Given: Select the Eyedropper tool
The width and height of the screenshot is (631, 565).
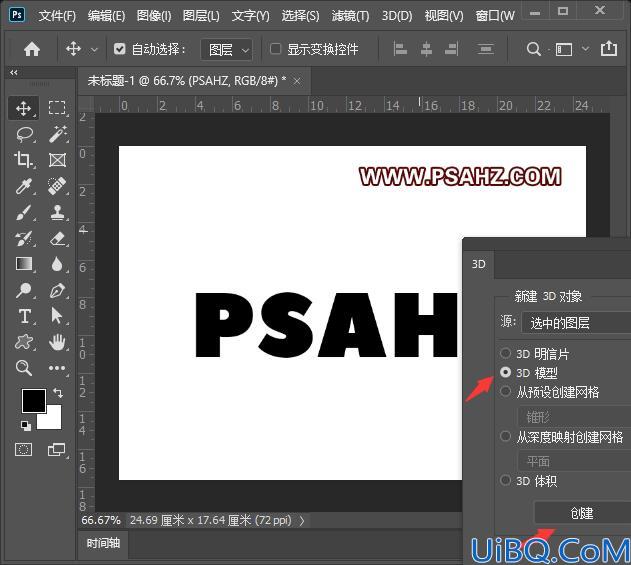Looking at the screenshot, I should (24, 186).
